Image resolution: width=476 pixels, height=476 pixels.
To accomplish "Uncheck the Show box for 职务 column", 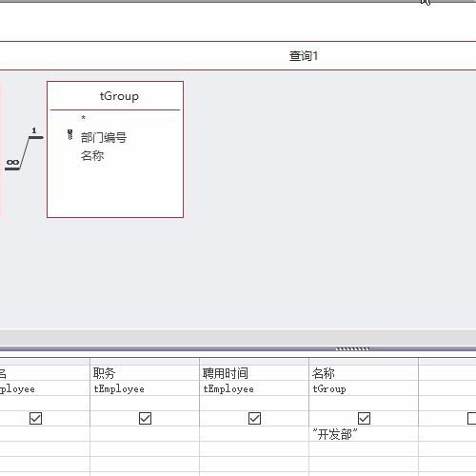I will (145, 418).
